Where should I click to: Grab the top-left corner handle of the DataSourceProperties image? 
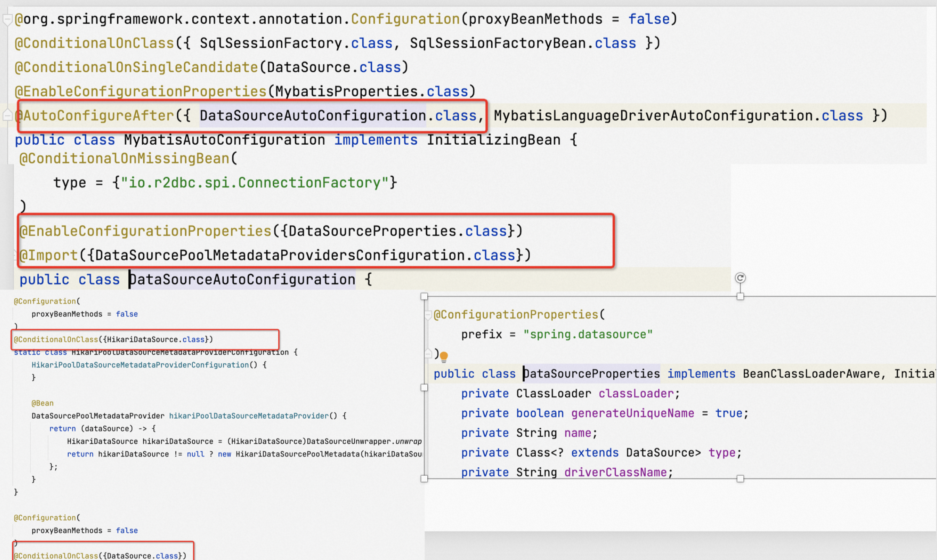pos(424,297)
